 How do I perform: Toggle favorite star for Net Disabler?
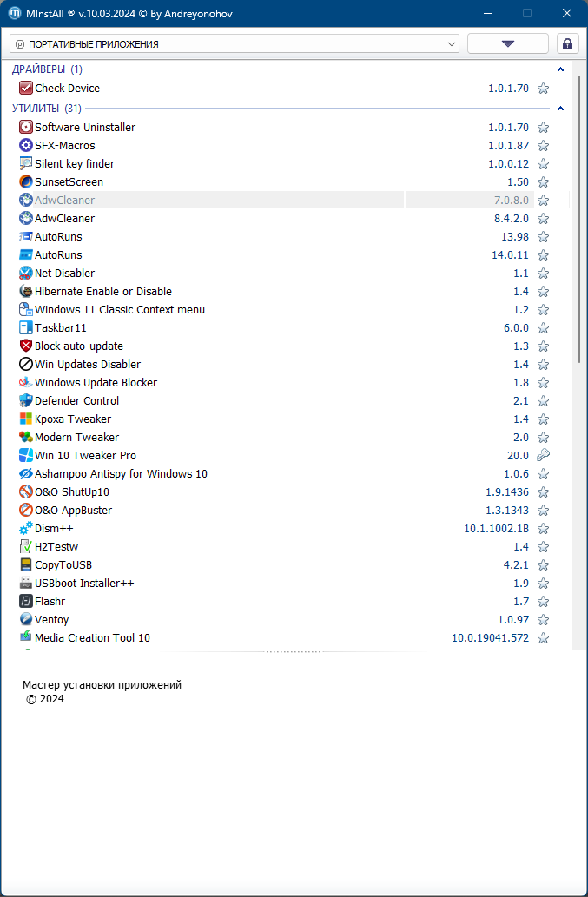coord(544,273)
